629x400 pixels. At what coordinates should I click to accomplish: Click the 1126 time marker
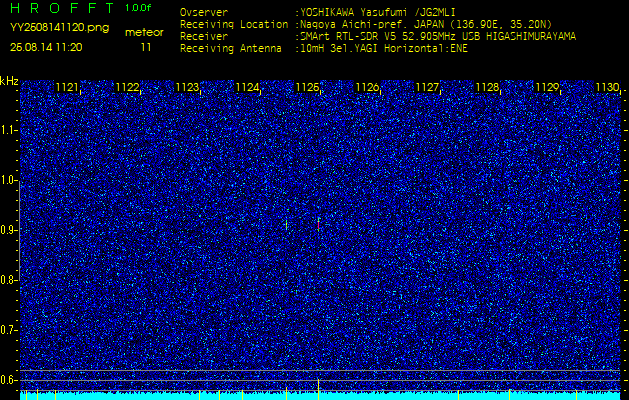[x=367, y=87]
